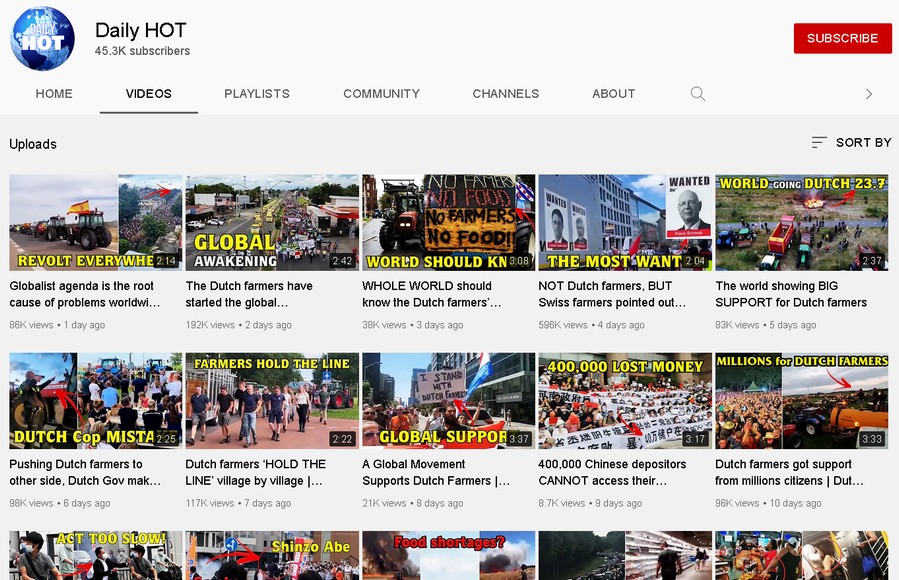
Task: Open the 'I Stand With Dutch Farmers' thumbnail
Action: [448, 400]
